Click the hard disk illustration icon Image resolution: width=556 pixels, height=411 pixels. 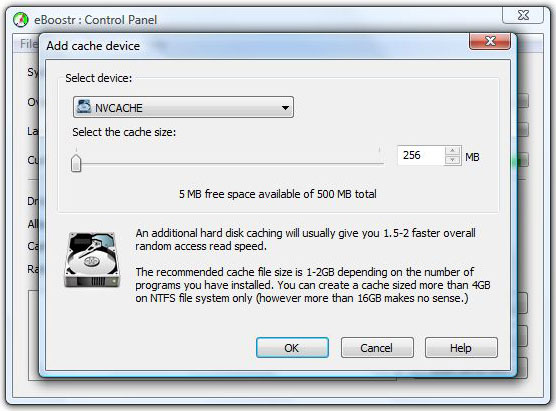(92, 260)
